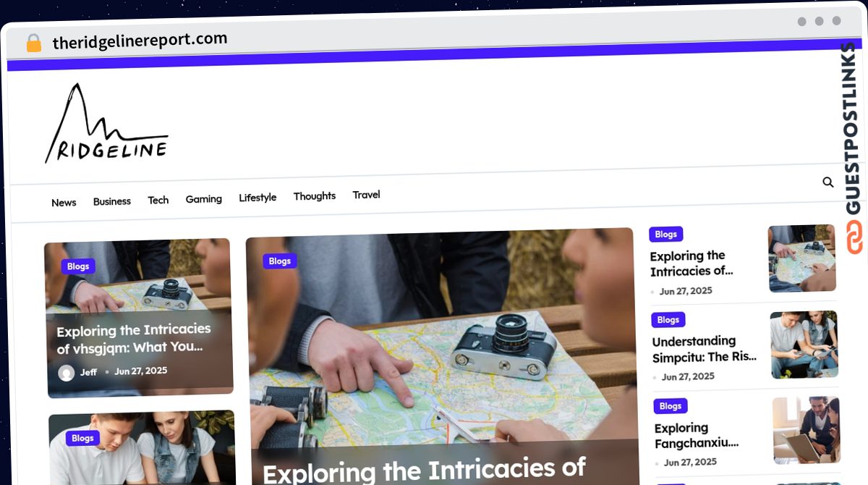Open the News menu item
This screenshot has height=485, width=868.
pos(64,203)
